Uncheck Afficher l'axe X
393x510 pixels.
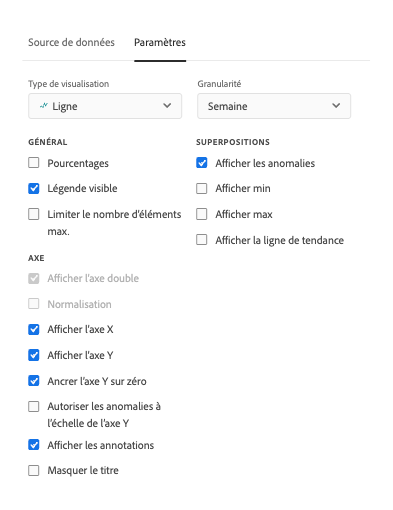(x=34, y=329)
